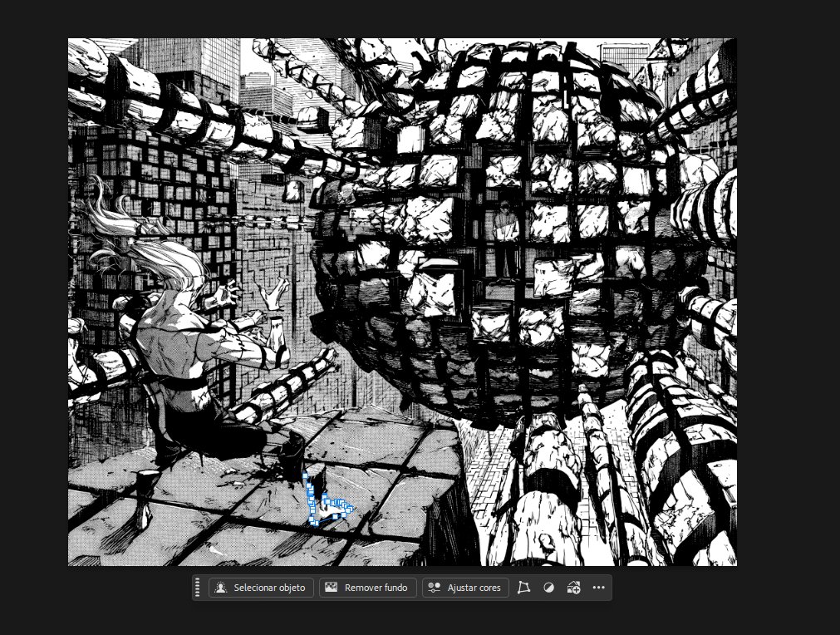Select the transform image icon
Viewport: 840px width, 635px height.
[x=523, y=588]
